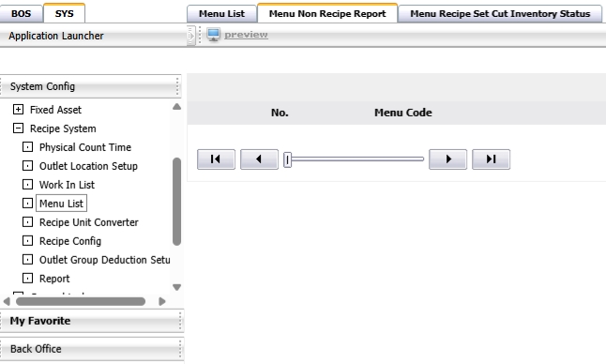This screenshot has height=364, width=606.
Task: Expand the My Favorite panel
Action: pos(92,321)
